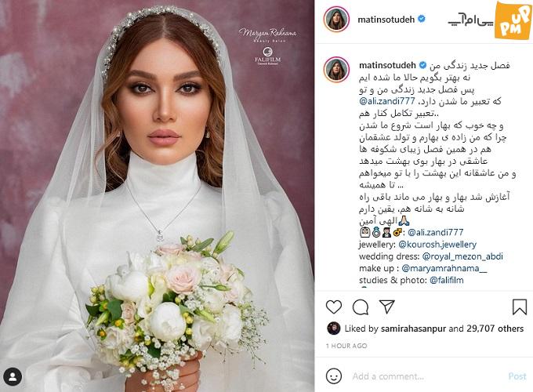Open emoji picker smiley icon
The width and height of the screenshot is (533, 392).
click(333, 376)
